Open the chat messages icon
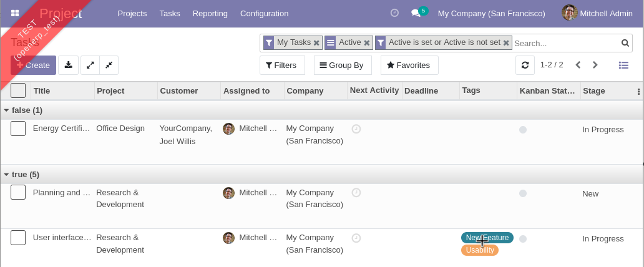This screenshot has width=644, height=267. point(416,13)
